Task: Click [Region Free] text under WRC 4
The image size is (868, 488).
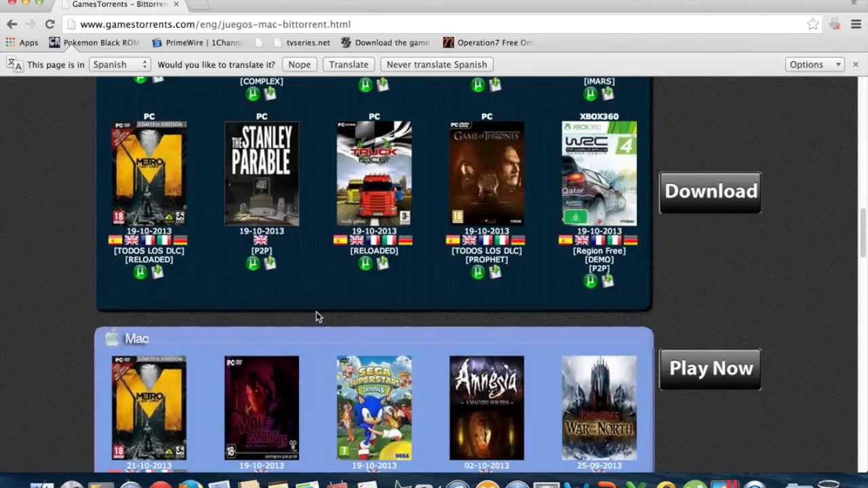Action: 599,251
